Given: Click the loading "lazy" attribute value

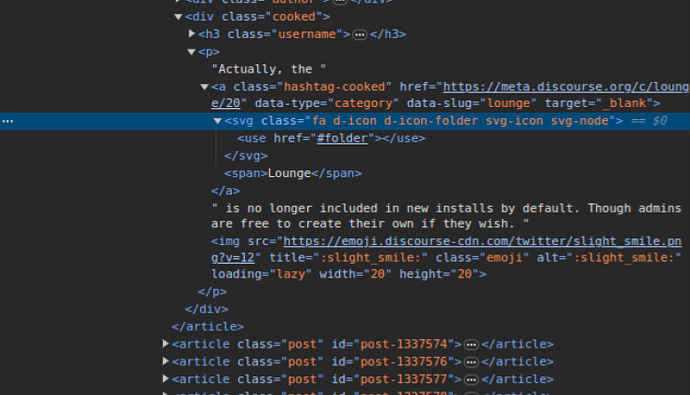Looking at the screenshot, I should (x=290, y=274).
